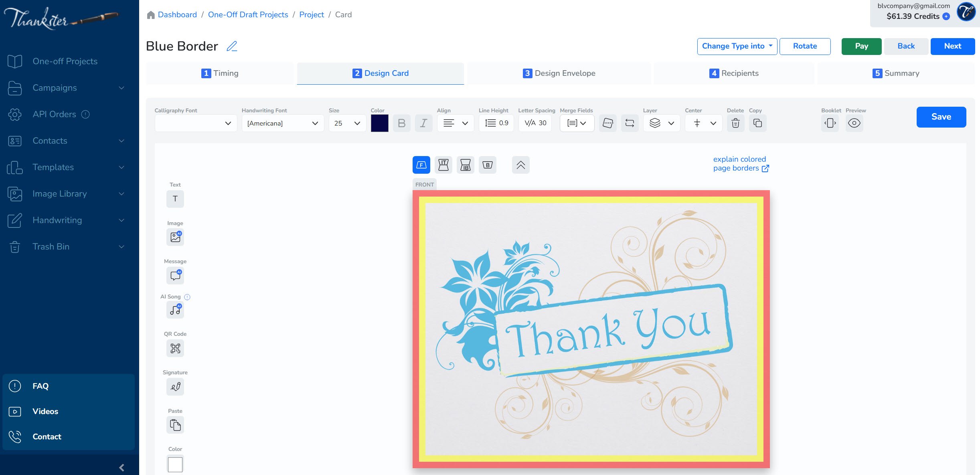Screen dimensions: 980x475
Task: Click the Thank You card front thumbnail
Action: coord(591,329)
